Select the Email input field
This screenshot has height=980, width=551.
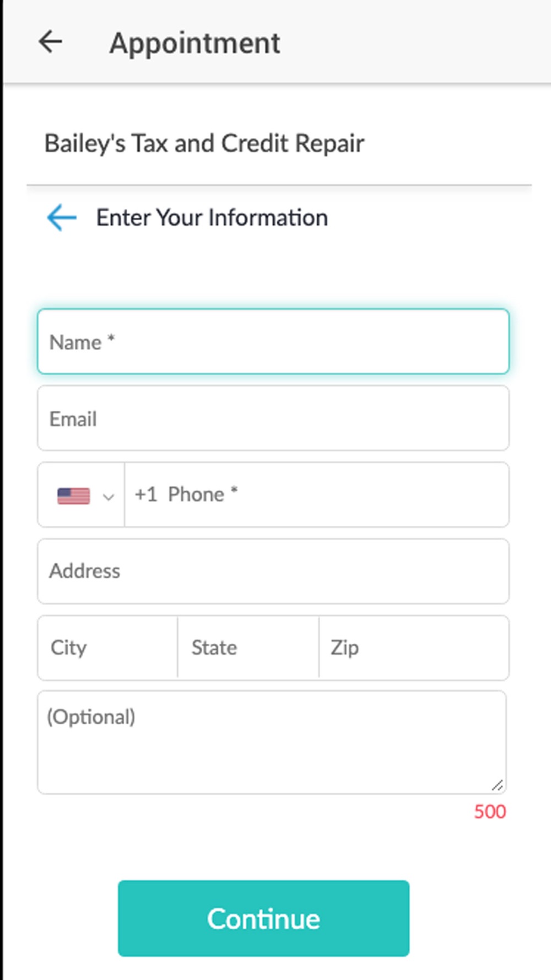tap(273, 418)
